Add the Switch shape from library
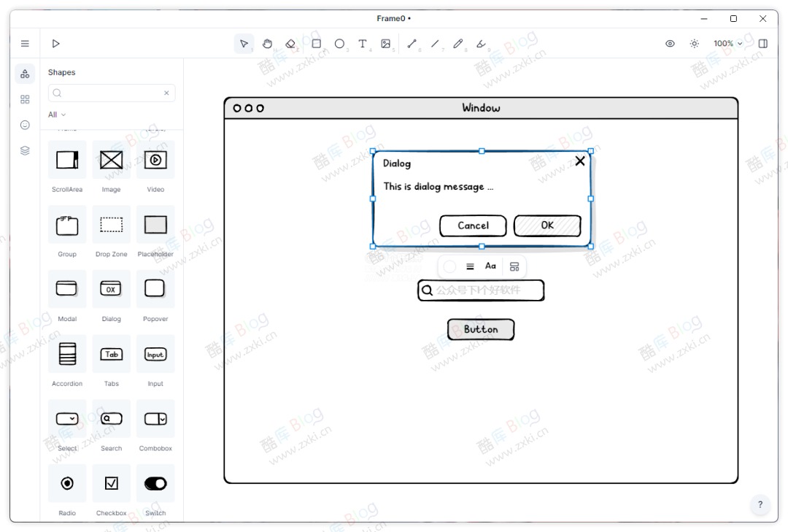Image resolution: width=788 pixels, height=532 pixels. (x=155, y=484)
